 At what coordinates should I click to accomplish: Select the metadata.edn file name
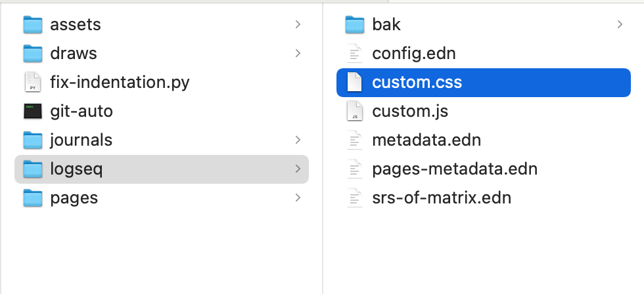(426, 140)
